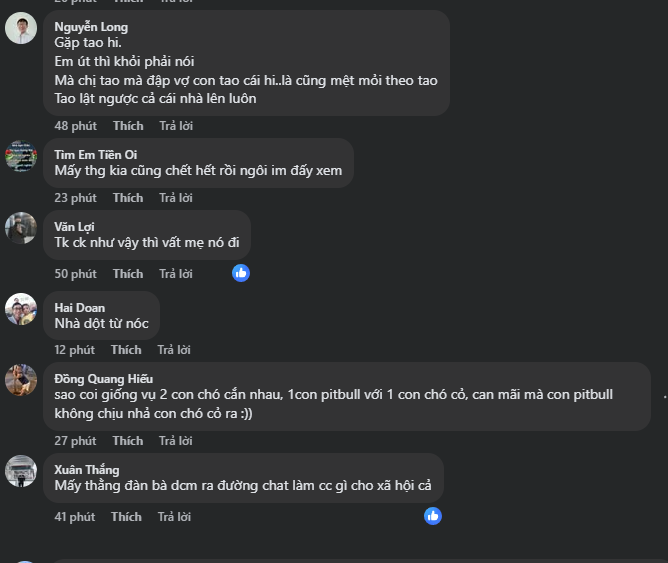Viewport: 668px width, 563px height.
Task: Open the 48 phút timestamp link
Action: [76, 126]
